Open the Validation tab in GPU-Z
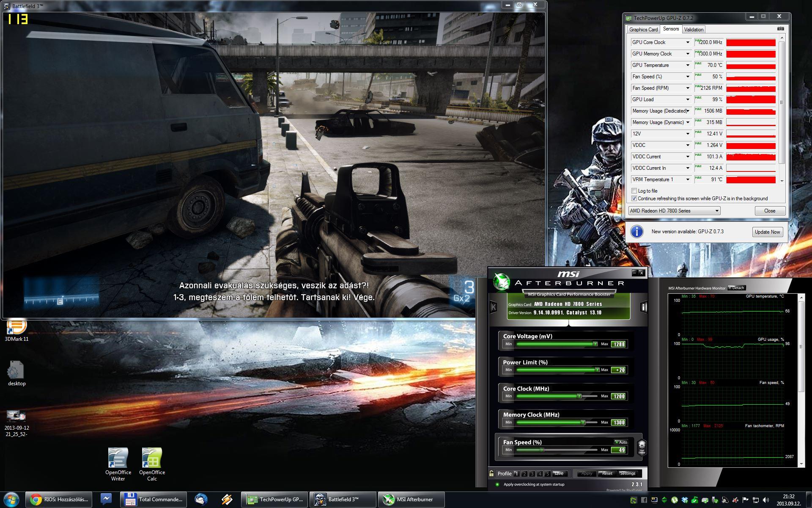 click(x=694, y=30)
